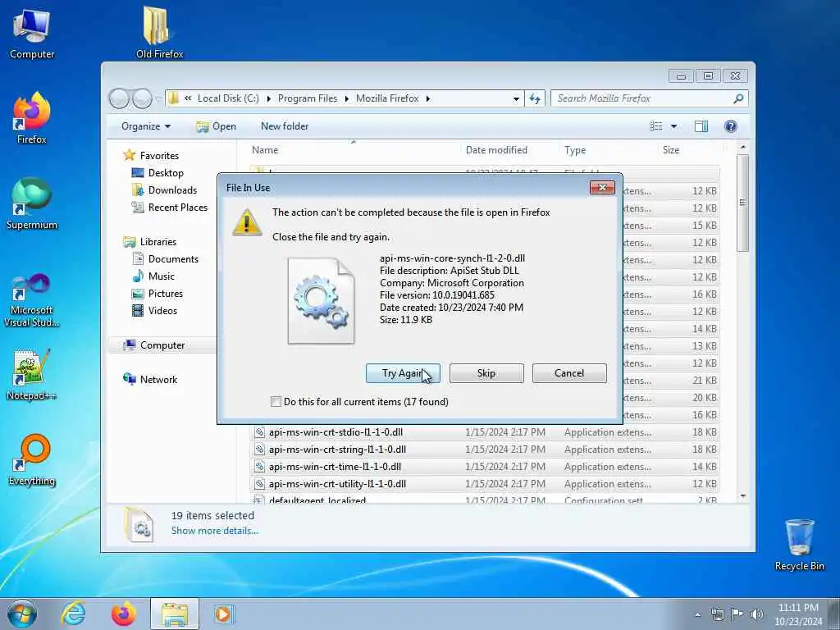
Task: Click the Windows Media Player taskbar icon
Action: (x=223, y=614)
